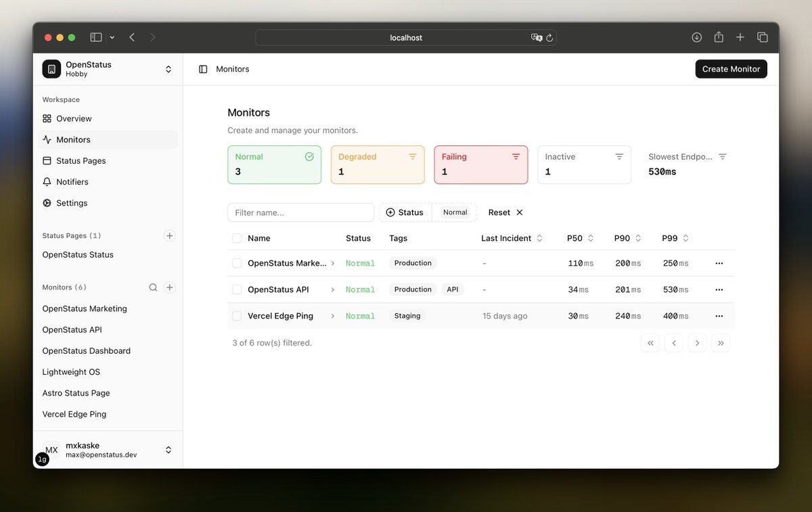The height and width of the screenshot is (512, 812).
Task: Show Safari tab overview icon
Action: [763, 37]
